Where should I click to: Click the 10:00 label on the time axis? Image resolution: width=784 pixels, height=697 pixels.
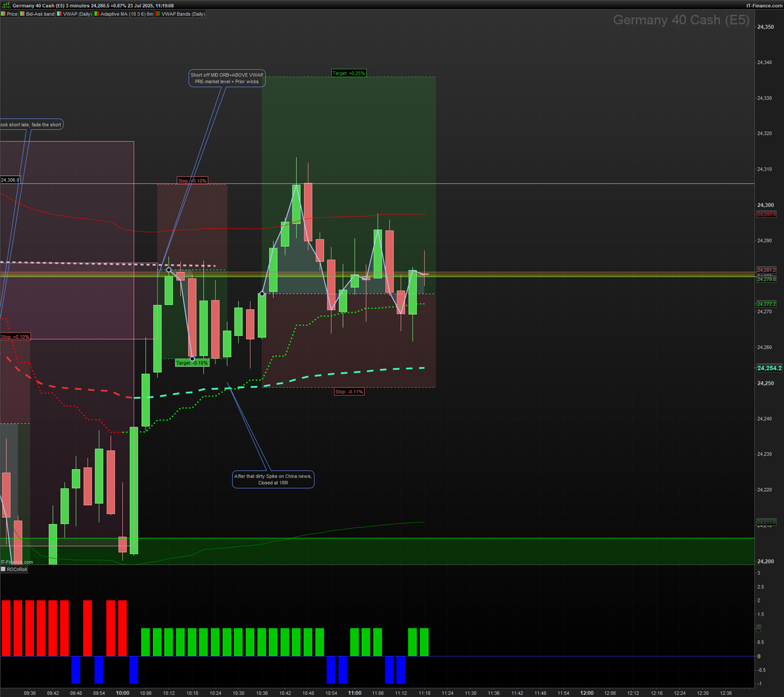pos(122,693)
